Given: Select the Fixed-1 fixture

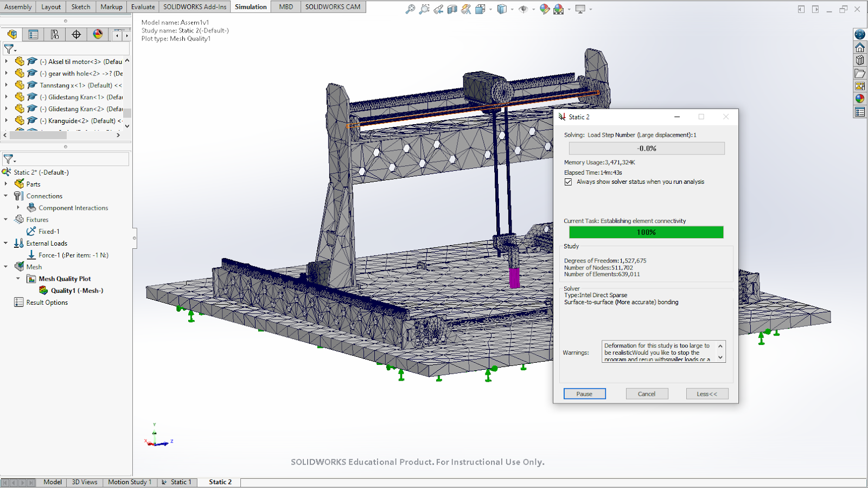Looking at the screenshot, I should 49,232.
